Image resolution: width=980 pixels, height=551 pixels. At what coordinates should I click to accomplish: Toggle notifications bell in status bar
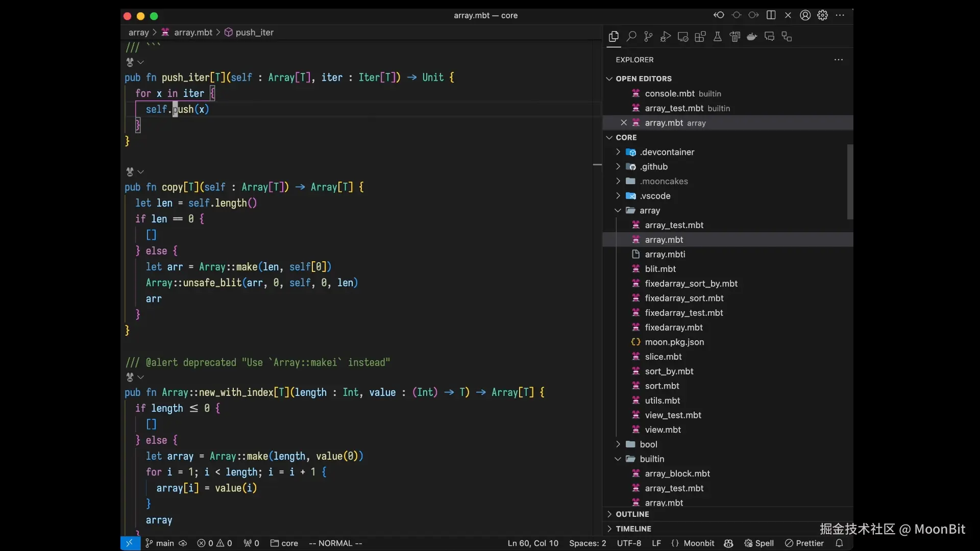click(x=840, y=543)
